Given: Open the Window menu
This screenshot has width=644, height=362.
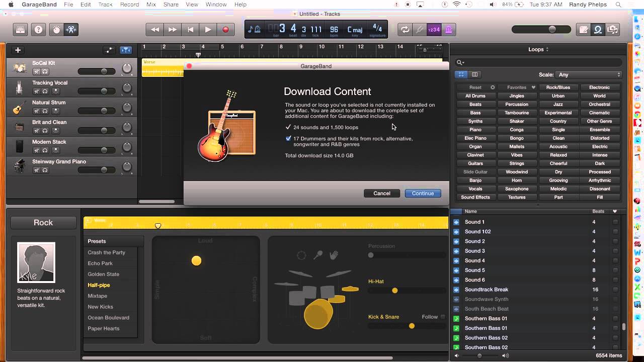Looking at the screenshot, I should click(x=216, y=5).
